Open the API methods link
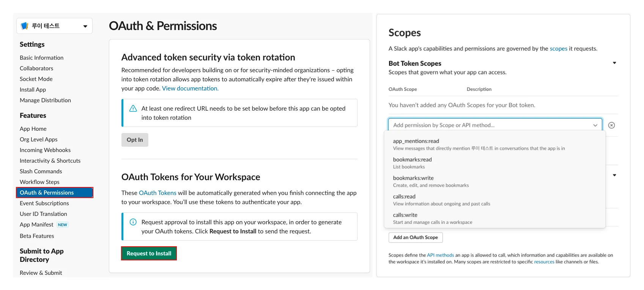644x290 pixels. click(440, 255)
